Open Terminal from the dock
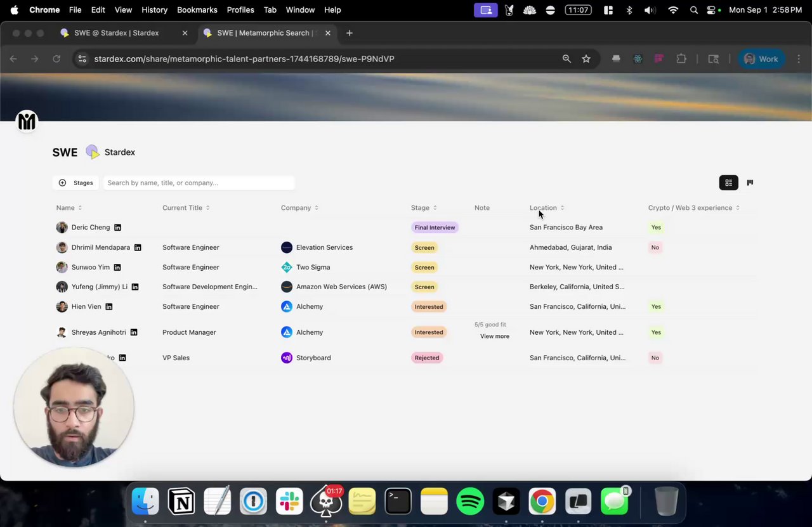 pyautogui.click(x=398, y=502)
